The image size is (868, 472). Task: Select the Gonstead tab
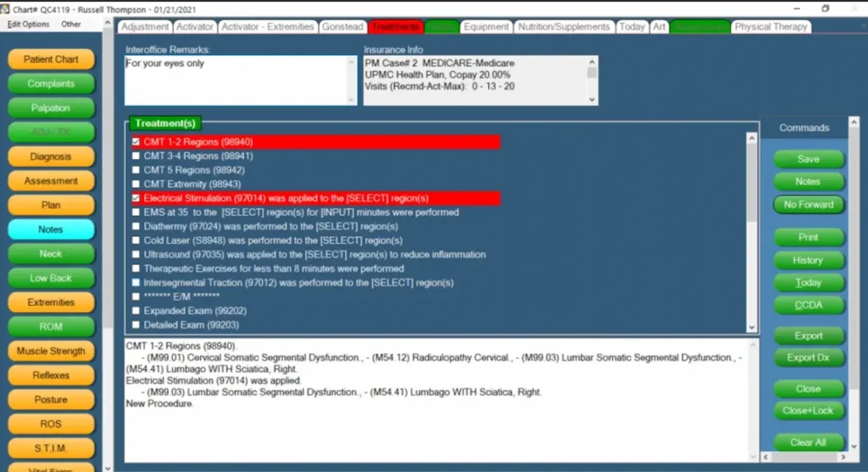point(342,26)
